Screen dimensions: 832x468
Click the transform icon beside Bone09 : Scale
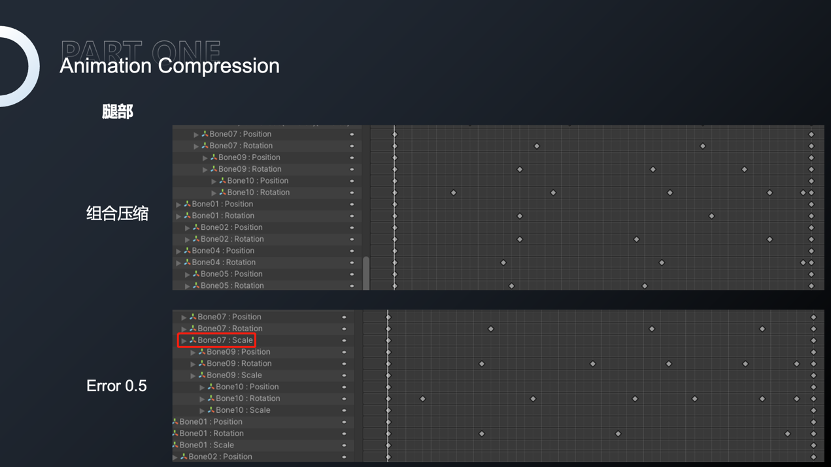pos(202,375)
